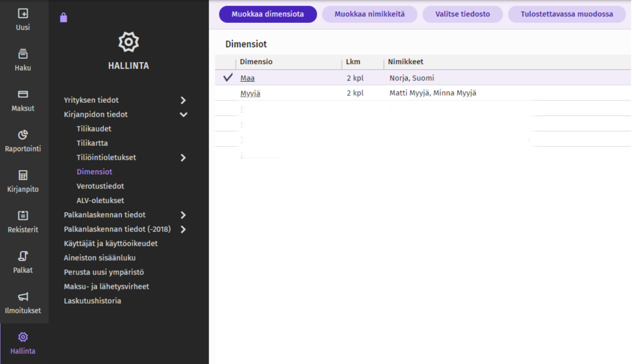Open the Raportointi chart icon
632x364 pixels.
(23, 135)
